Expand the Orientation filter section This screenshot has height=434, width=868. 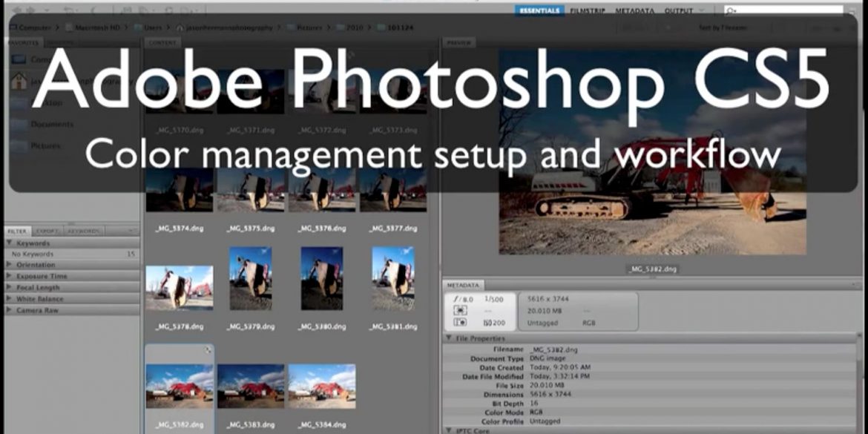(x=10, y=265)
